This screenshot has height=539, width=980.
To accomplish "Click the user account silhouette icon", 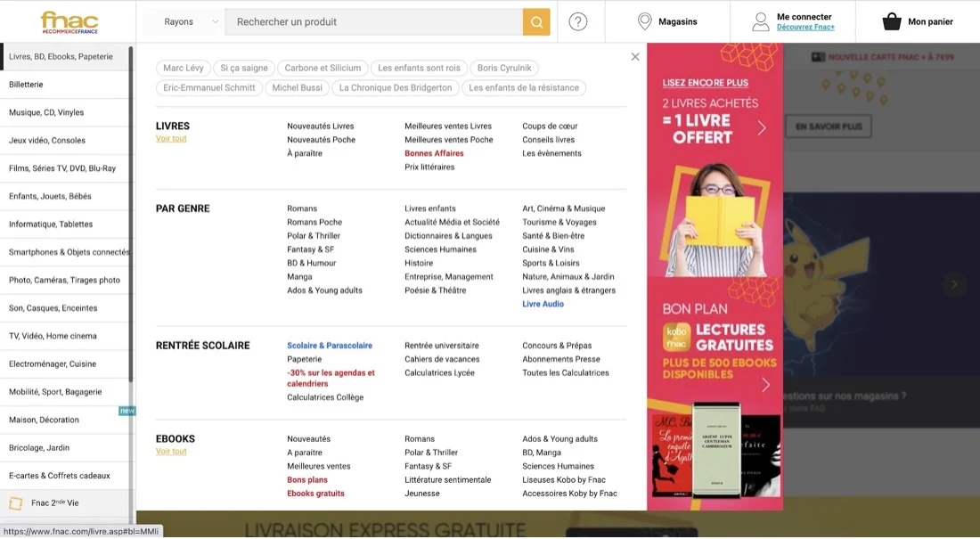I will 761,22.
